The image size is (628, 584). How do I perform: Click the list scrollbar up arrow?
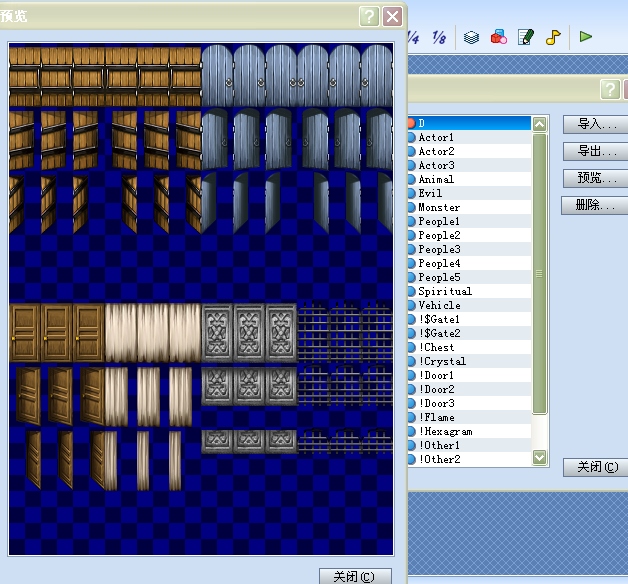click(x=539, y=124)
